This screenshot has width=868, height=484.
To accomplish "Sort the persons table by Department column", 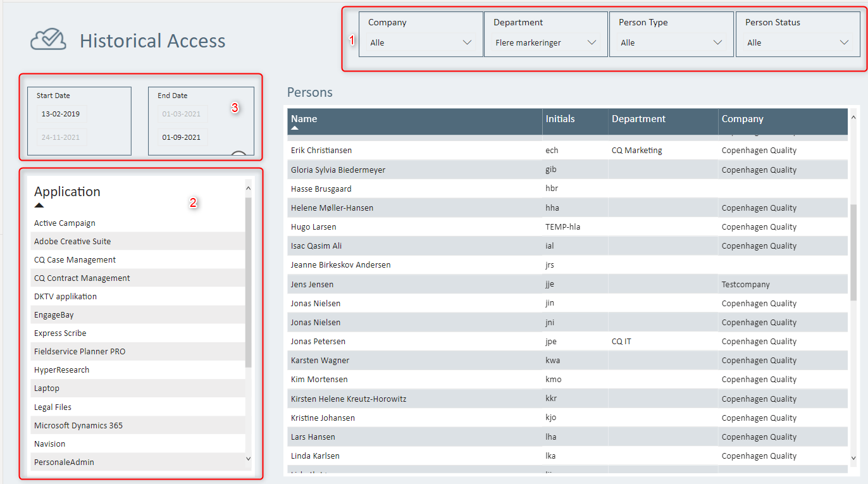I will click(x=638, y=119).
